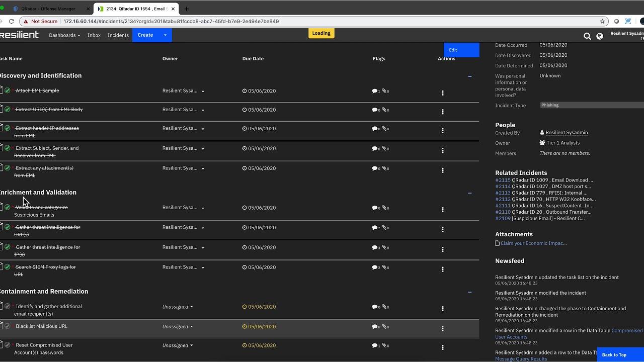The image size is (644, 362).
Task: View comments on Gather threat intelligence URL(s)
Action: (376, 228)
